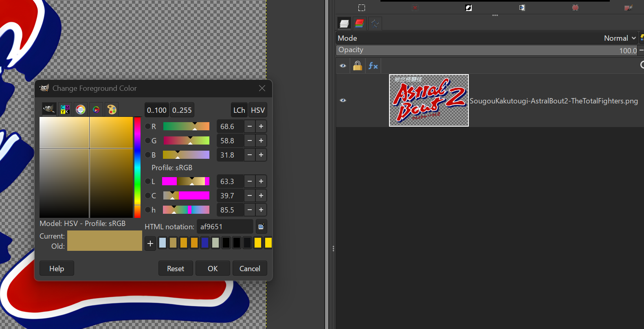
Task: Select the R channel radio button
Action: (148, 127)
